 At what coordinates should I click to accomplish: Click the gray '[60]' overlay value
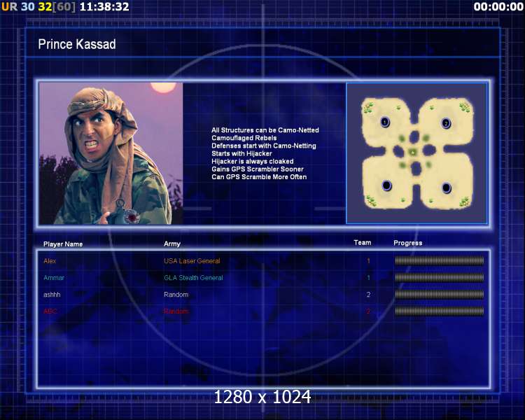(64, 7)
